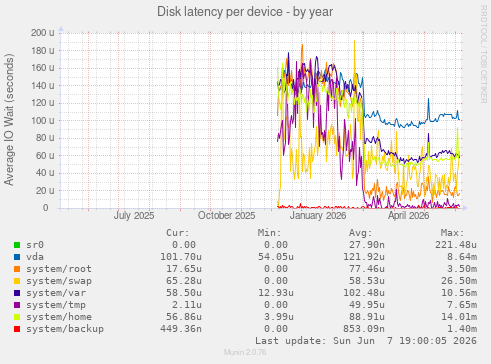Click the dark purple system/var legend swatch
Image resolution: width=491 pixels, height=364 pixels.
(17, 293)
